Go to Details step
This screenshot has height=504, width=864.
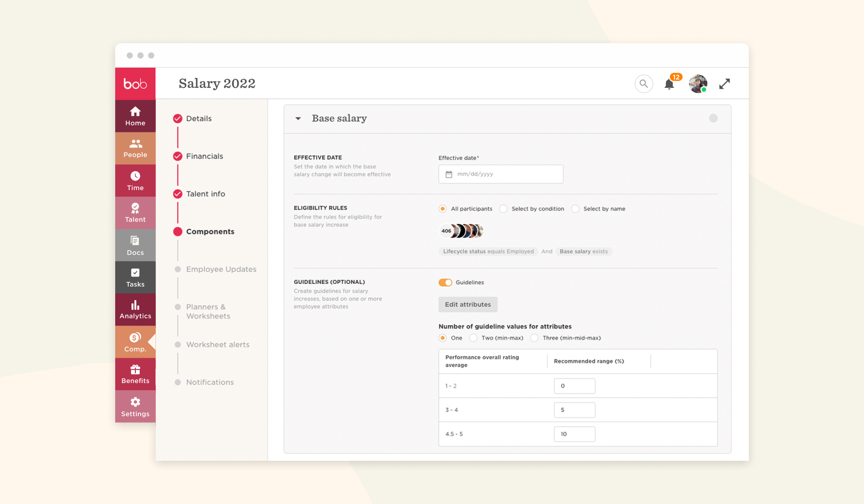192,119
